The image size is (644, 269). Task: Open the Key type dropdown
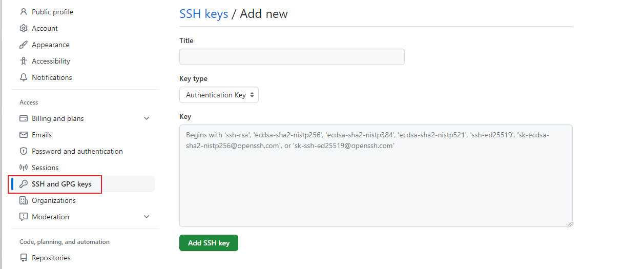click(219, 95)
